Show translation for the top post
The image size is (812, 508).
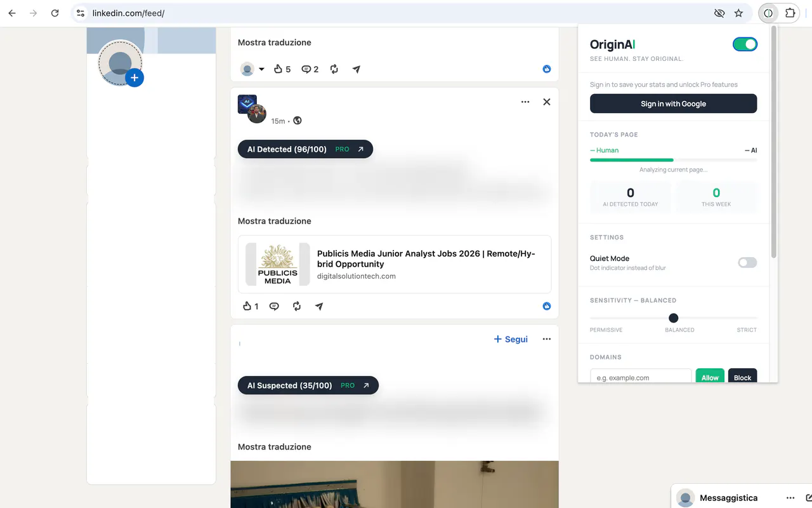tap(275, 43)
